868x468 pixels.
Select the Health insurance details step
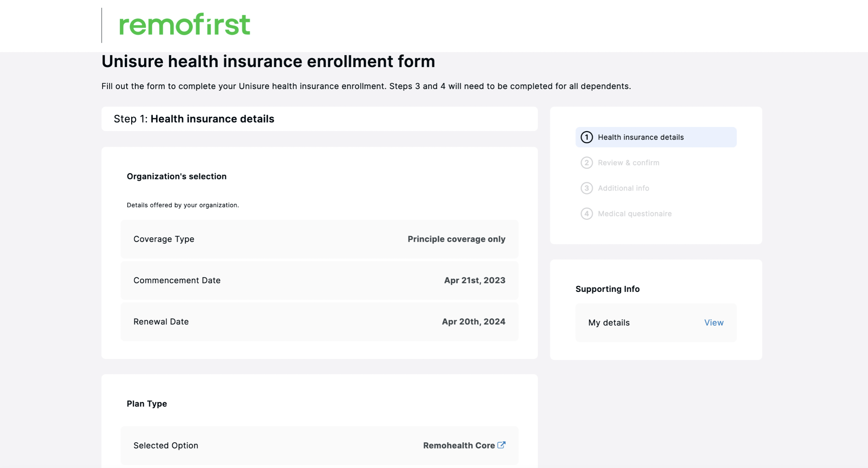[x=656, y=137]
